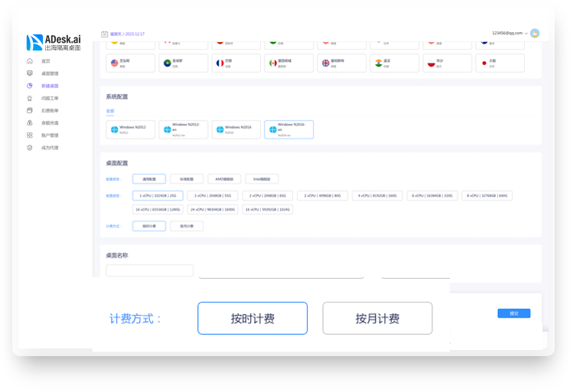Pick the 2 vCPU | 4096GB | 80G spec
The height and width of the screenshot is (392, 570).
tap(322, 196)
